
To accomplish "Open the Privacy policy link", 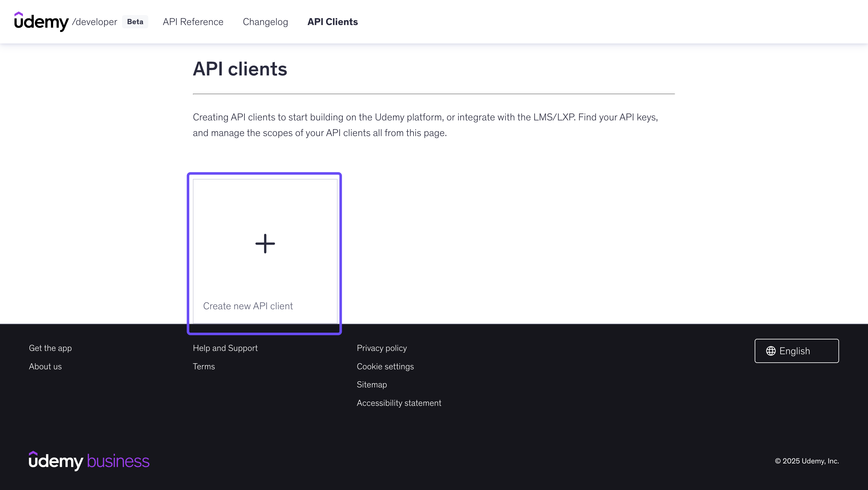I will pyautogui.click(x=382, y=348).
